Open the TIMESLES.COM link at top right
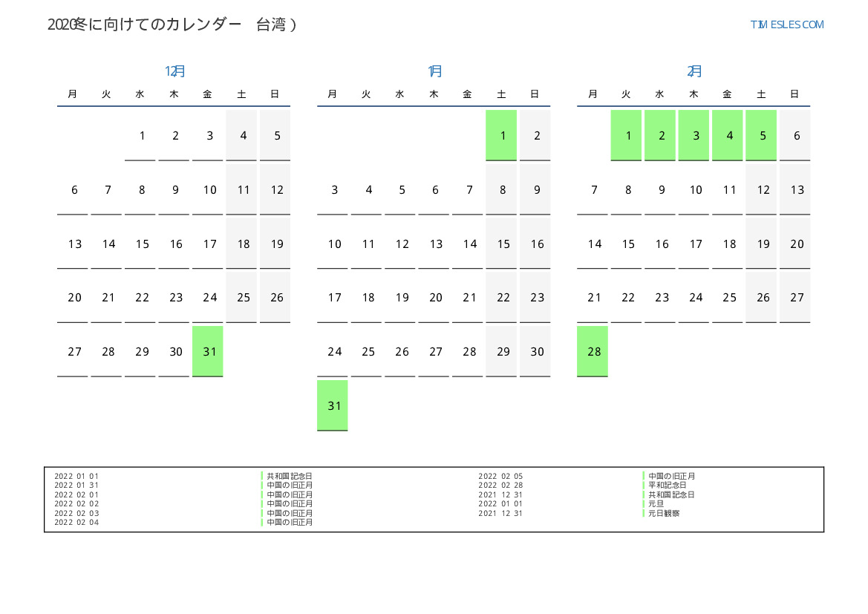This screenshot has width=868, height=614. (x=786, y=25)
